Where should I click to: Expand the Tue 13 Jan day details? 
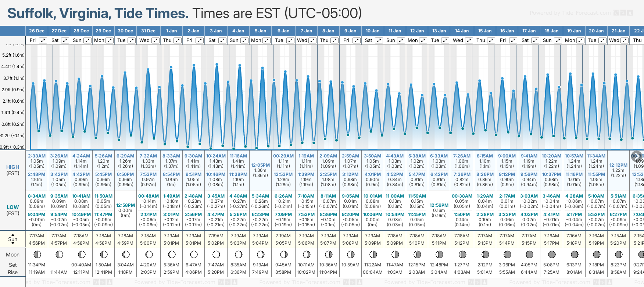click(445, 40)
